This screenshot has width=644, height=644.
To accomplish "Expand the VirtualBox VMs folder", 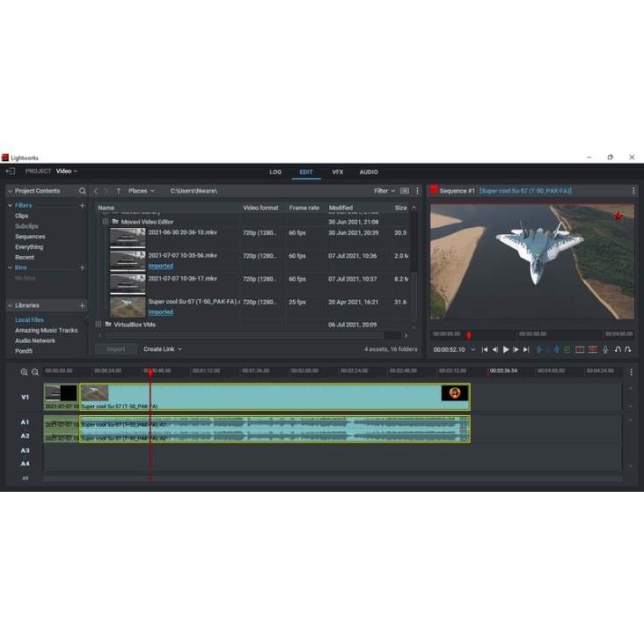I will tap(99, 325).
